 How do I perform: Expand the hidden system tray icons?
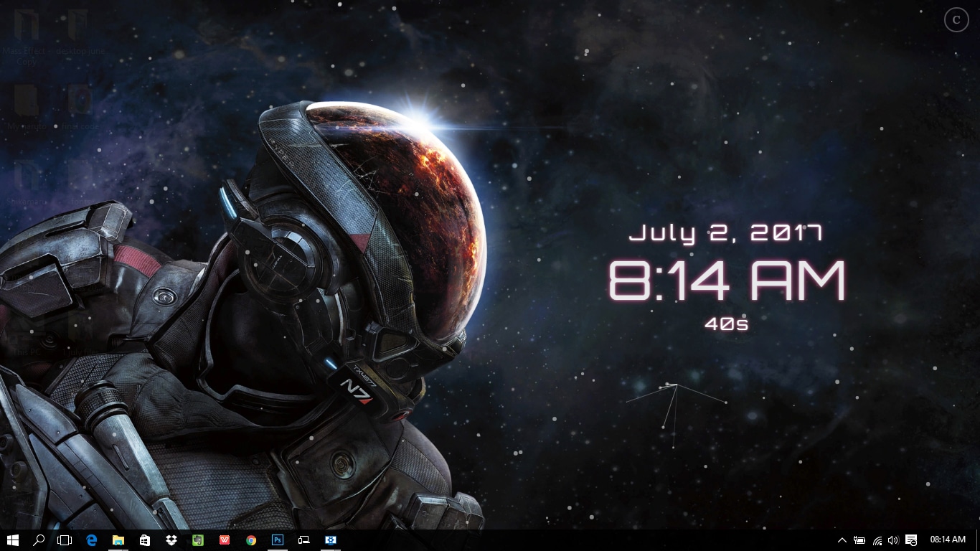click(x=842, y=540)
